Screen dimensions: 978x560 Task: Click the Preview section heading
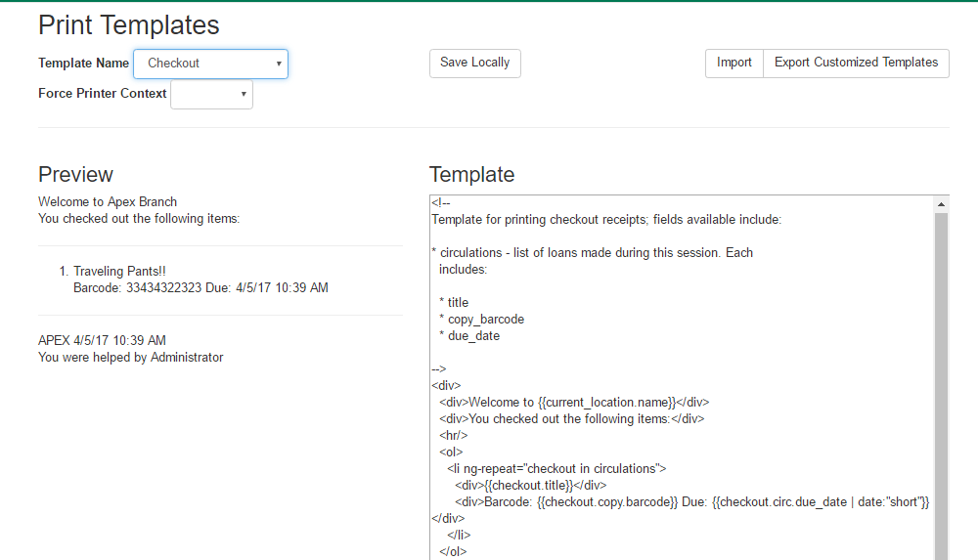(x=75, y=175)
